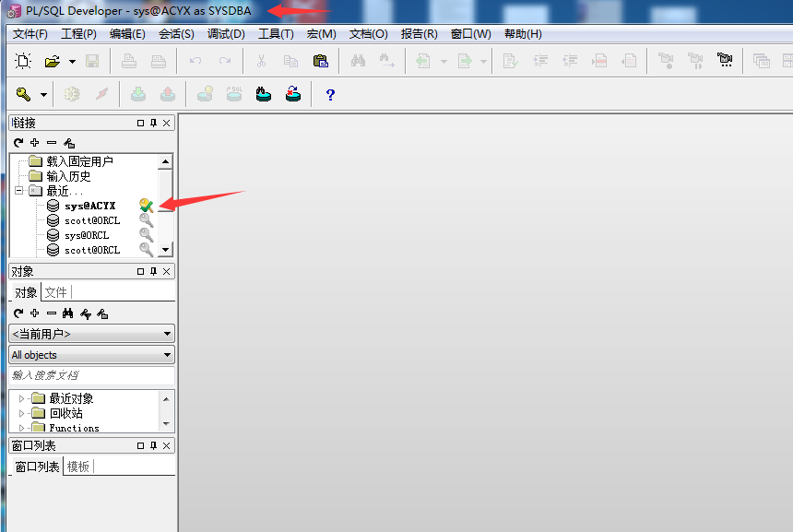Select the sys@ACYX connection
This screenshot has width=793, height=532.
(x=89, y=206)
